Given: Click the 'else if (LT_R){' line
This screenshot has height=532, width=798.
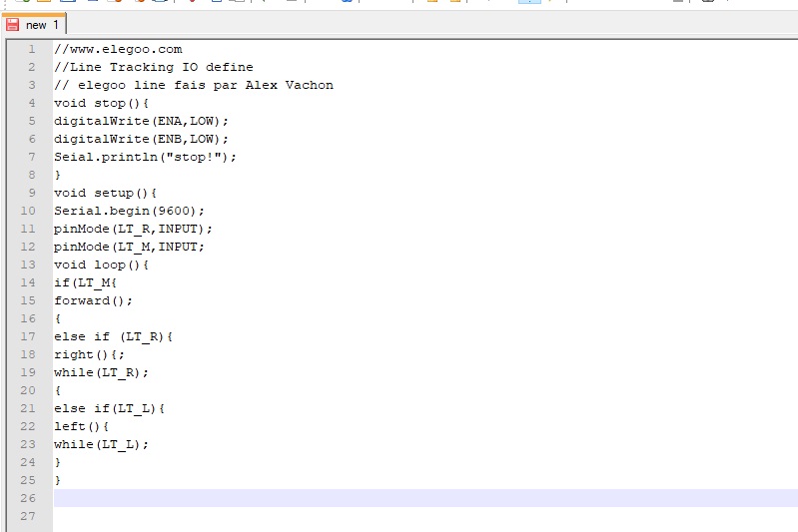Looking at the screenshot, I should tap(114, 336).
